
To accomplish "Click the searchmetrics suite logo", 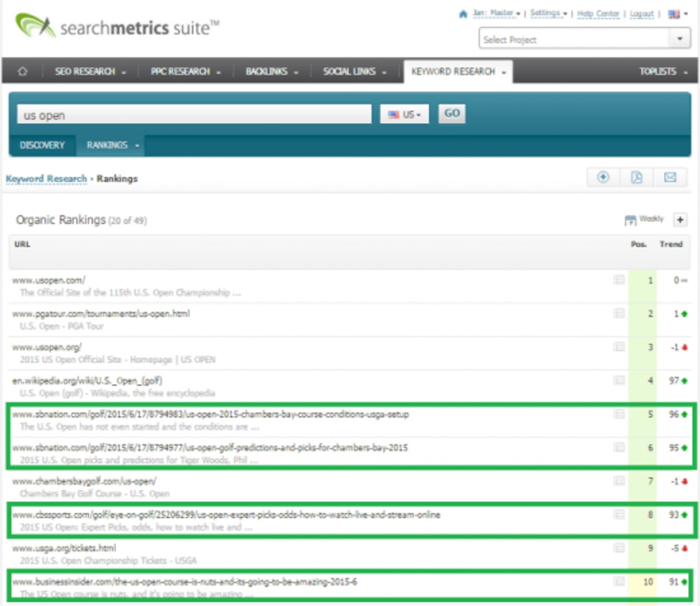I will tap(118, 26).
